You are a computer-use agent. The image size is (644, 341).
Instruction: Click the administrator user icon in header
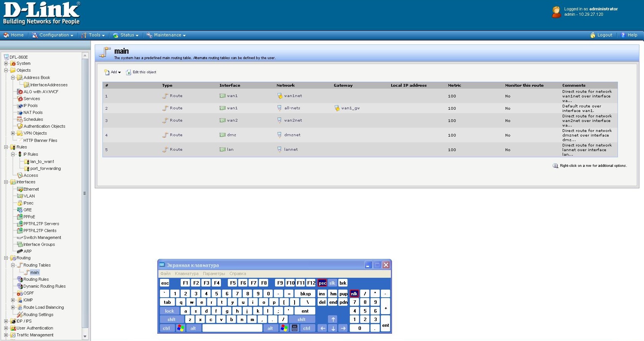[x=556, y=12]
